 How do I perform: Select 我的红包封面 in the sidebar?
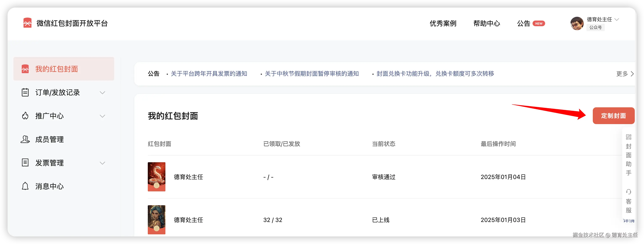64,69
